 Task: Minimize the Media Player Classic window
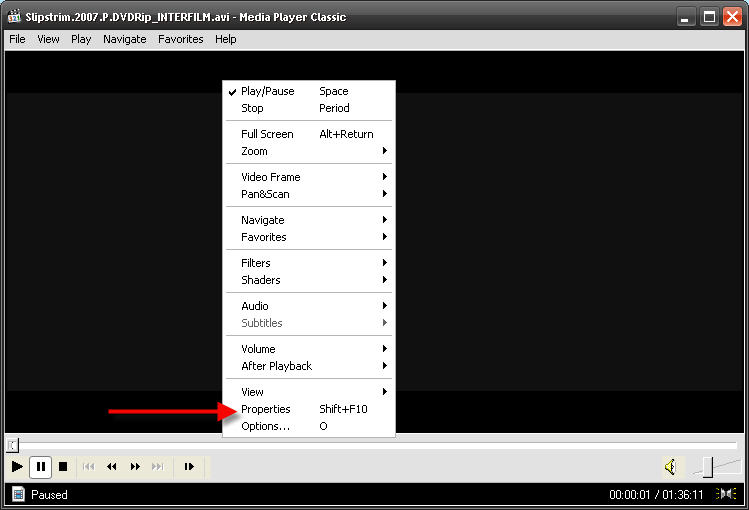[685, 17]
